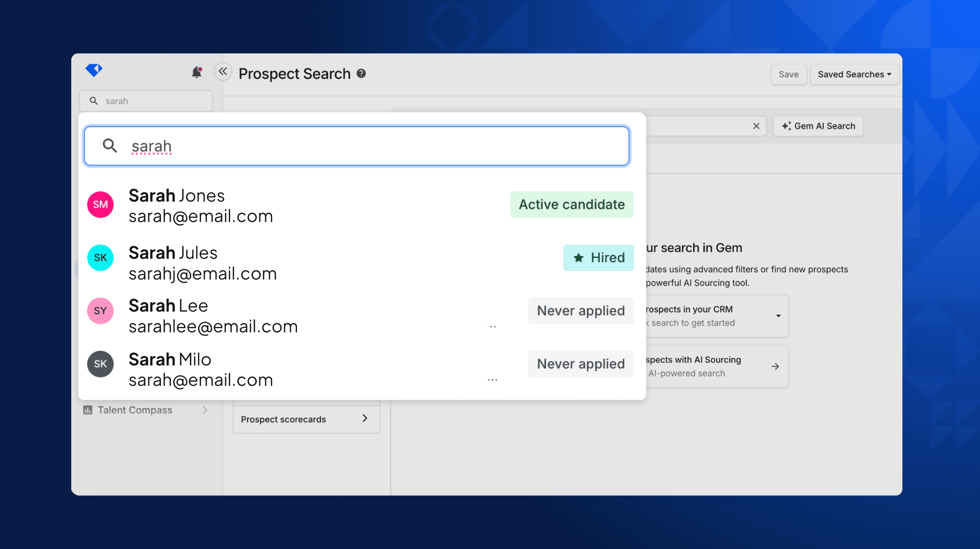Open more options for Sarah Milo
This screenshot has height=549, width=980.
pos(493,379)
